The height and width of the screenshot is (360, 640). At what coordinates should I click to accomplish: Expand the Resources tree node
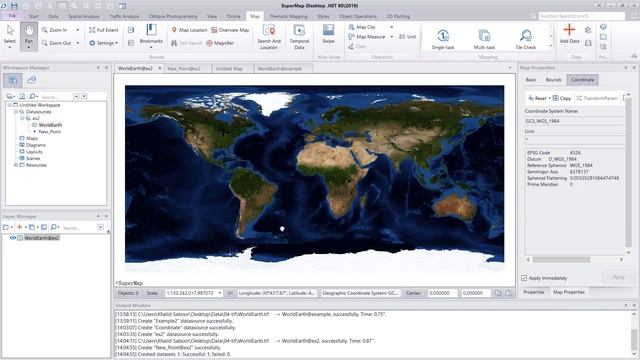coord(16,165)
